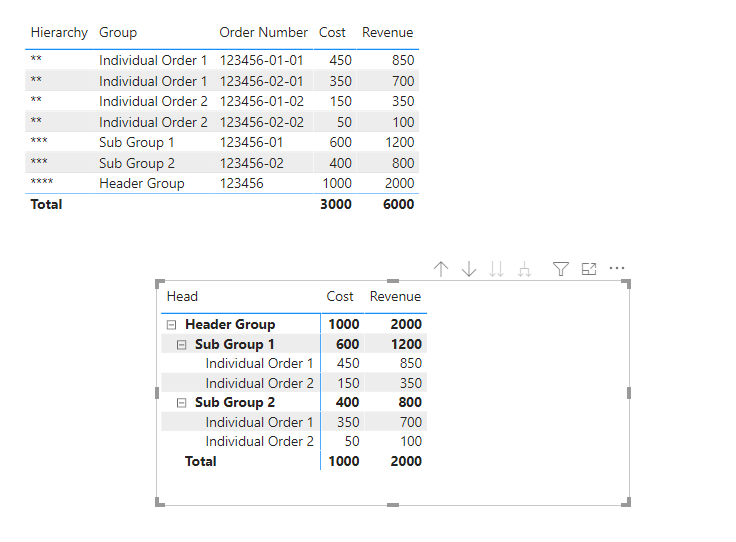This screenshot has width=736, height=542.
Task: Collapse the Sub Group 1 row
Action: tap(182, 345)
